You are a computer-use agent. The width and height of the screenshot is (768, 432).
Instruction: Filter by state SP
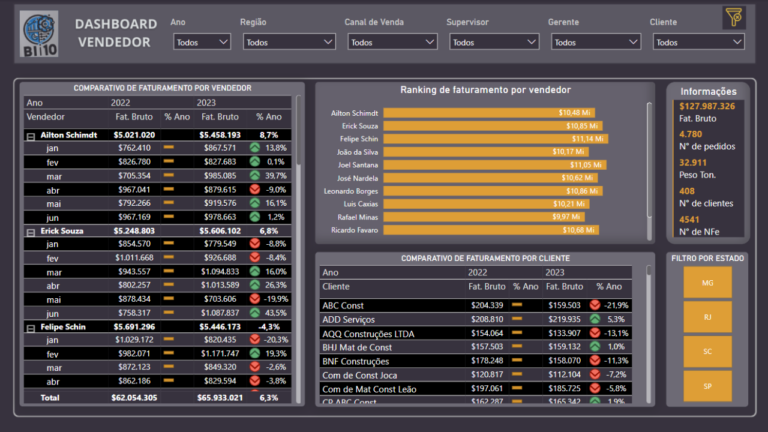pos(707,386)
